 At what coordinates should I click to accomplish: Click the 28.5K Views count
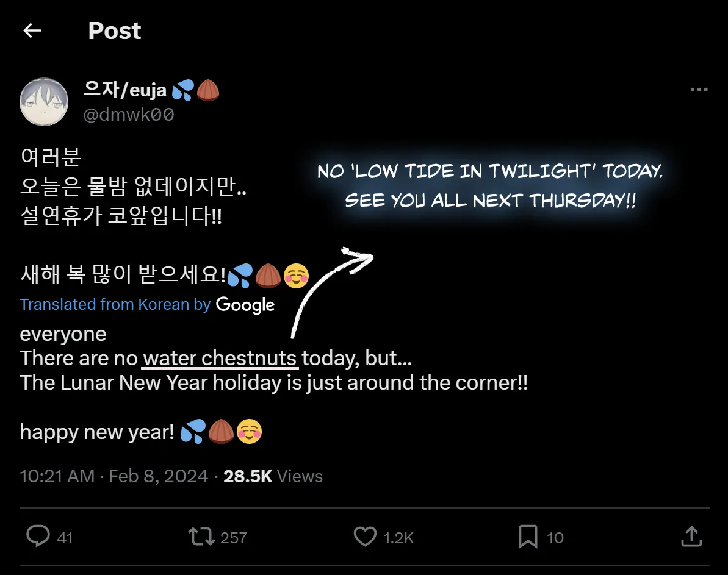click(273, 476)
